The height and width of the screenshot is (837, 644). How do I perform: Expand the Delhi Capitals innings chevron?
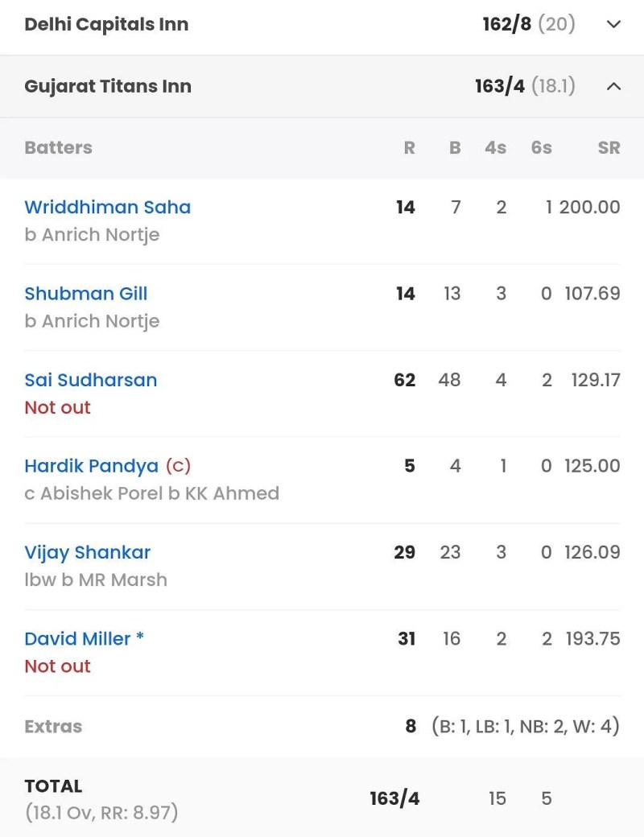click(613, 24)
